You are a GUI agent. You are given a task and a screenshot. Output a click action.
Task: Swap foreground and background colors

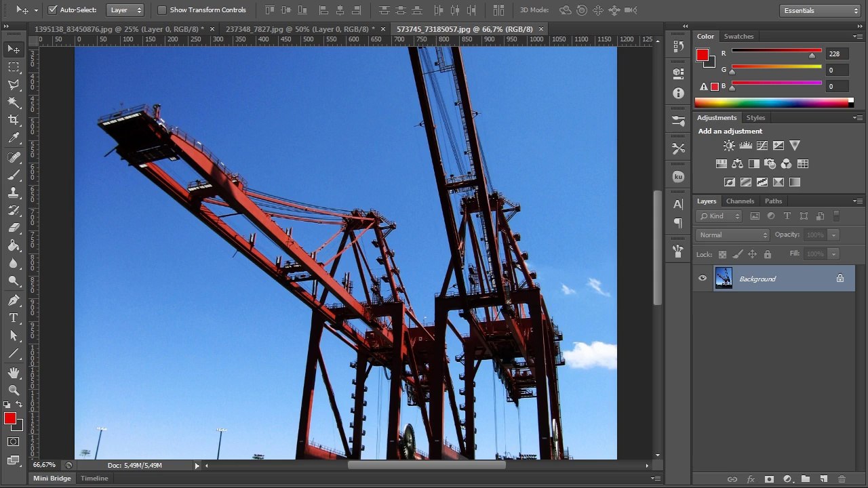pos(19,405)
